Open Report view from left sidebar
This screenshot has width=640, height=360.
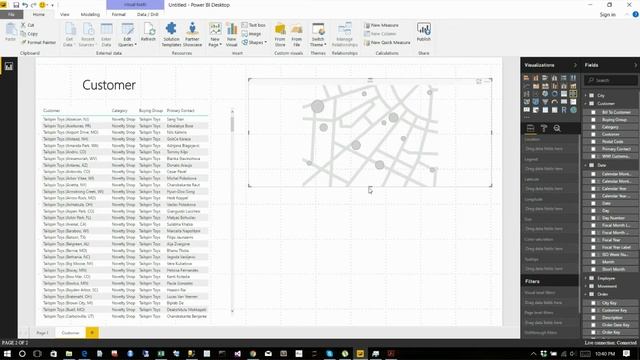[x=9, y=67]
